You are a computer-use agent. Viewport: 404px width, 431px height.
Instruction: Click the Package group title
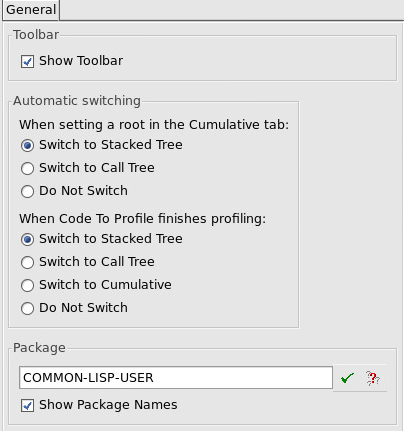(x=39, y=348)
